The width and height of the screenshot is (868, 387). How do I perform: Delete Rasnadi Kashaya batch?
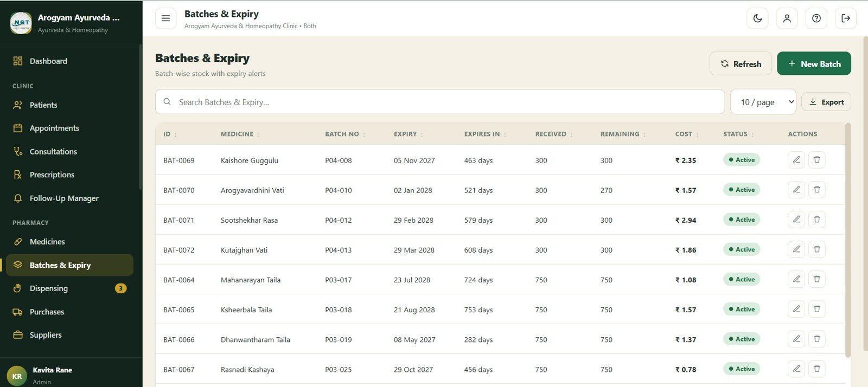click(816, 369)
